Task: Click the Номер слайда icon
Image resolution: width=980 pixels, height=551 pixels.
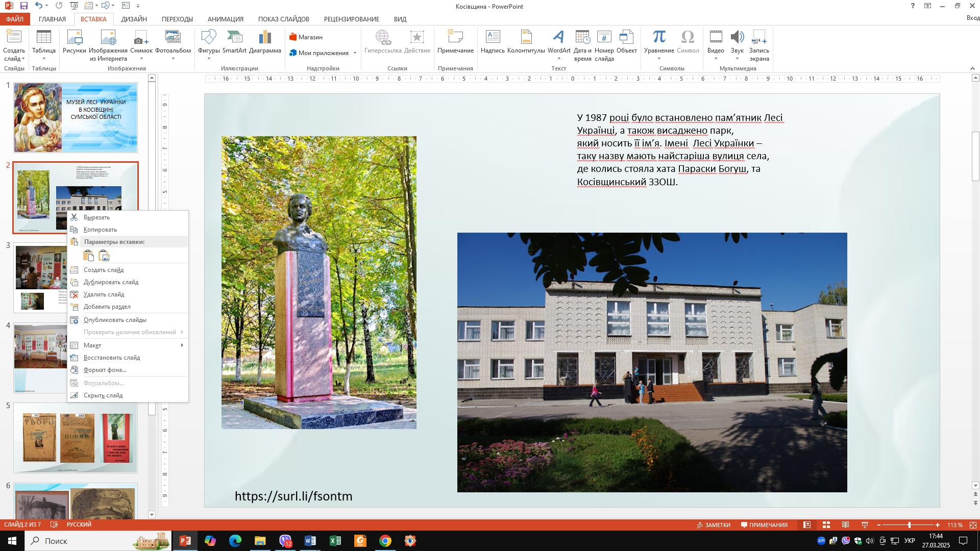Action: 604,45
